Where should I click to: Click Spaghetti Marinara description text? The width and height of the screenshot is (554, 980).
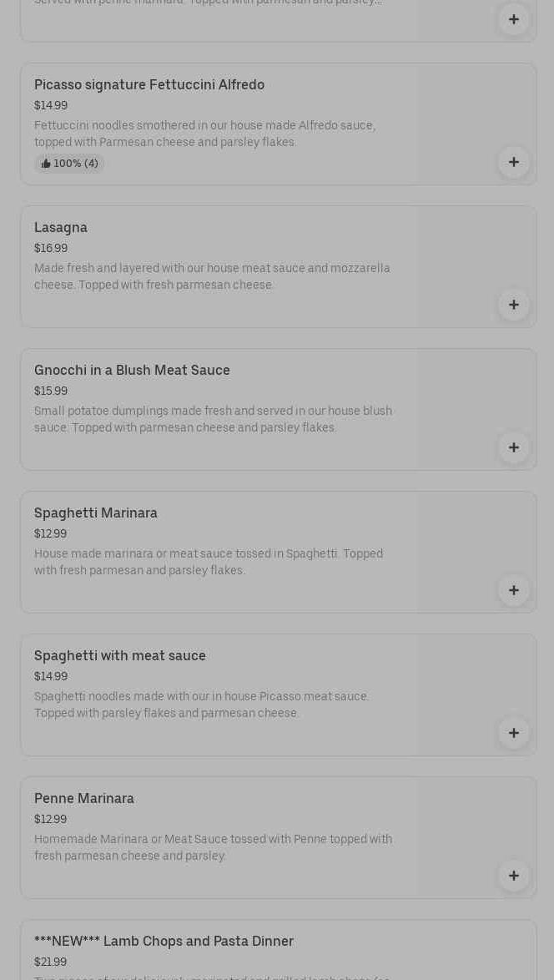209,563
